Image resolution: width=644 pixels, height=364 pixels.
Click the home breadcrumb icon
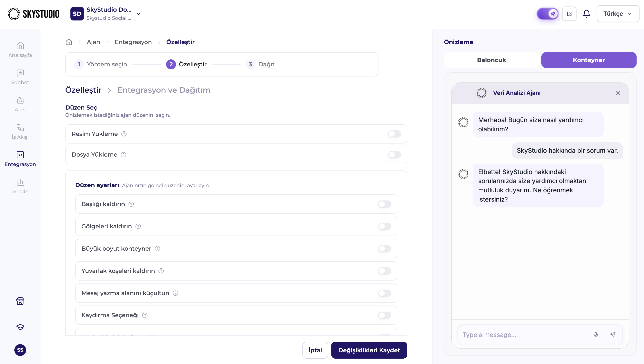pos(69,42)
